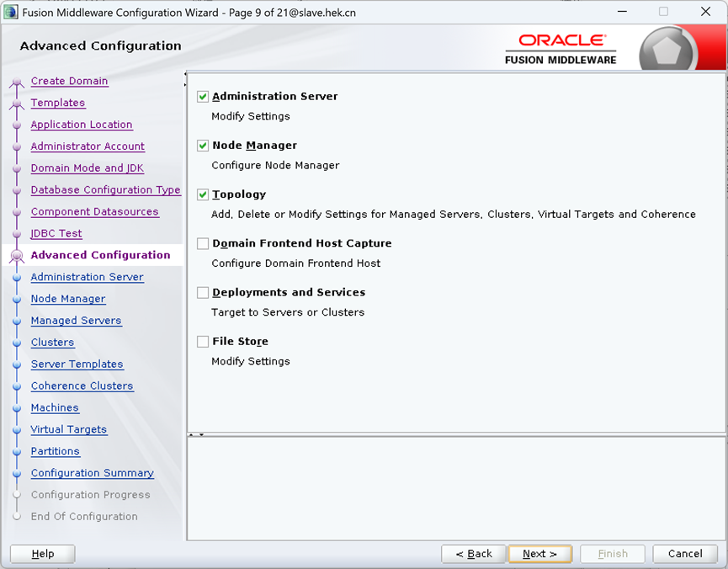
Task: Collapse split pane using divider arrows
Action: [197, 435]
